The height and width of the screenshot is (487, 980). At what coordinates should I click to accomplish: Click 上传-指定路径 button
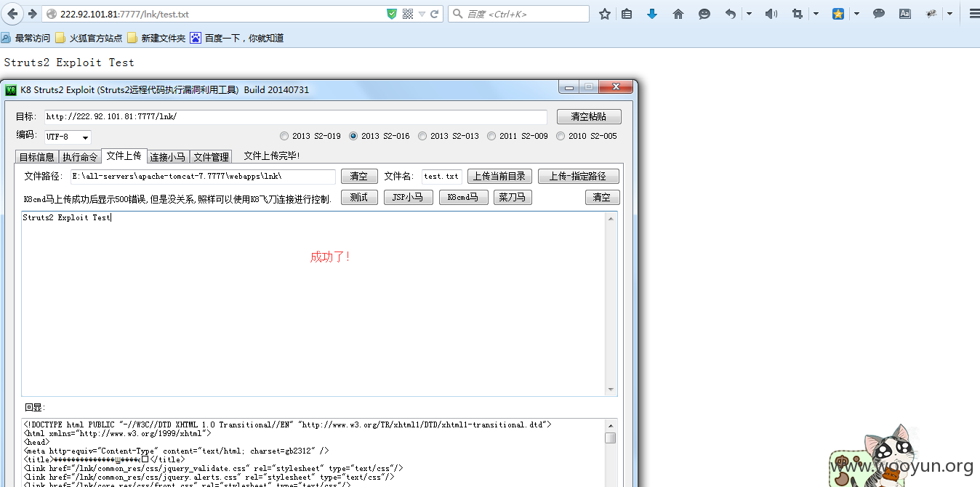tap(579, 177)
